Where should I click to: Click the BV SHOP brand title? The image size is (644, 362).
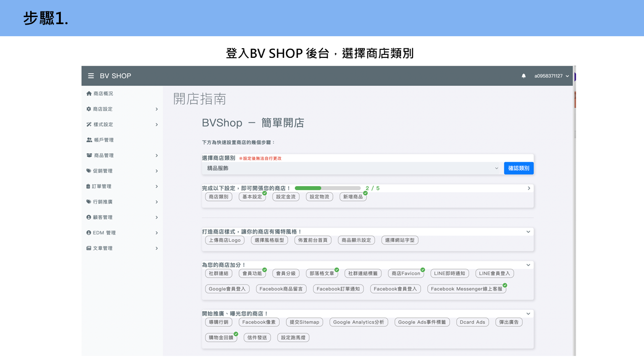[x=115, y=76]
